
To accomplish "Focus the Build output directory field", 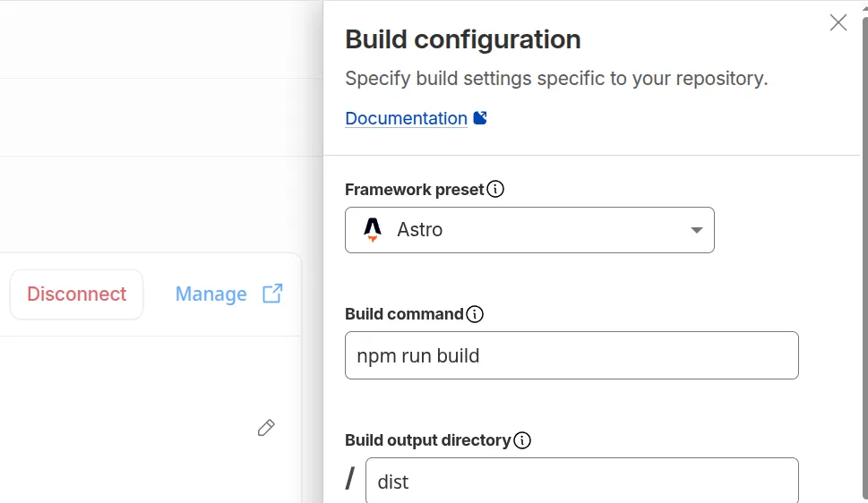I will click(x=582, y=481).
